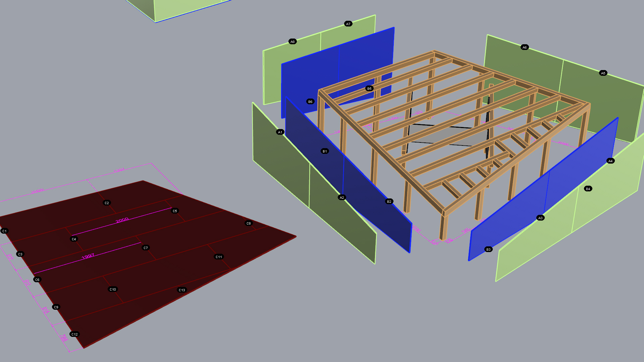Select the A8 label marker

[292, 42]
